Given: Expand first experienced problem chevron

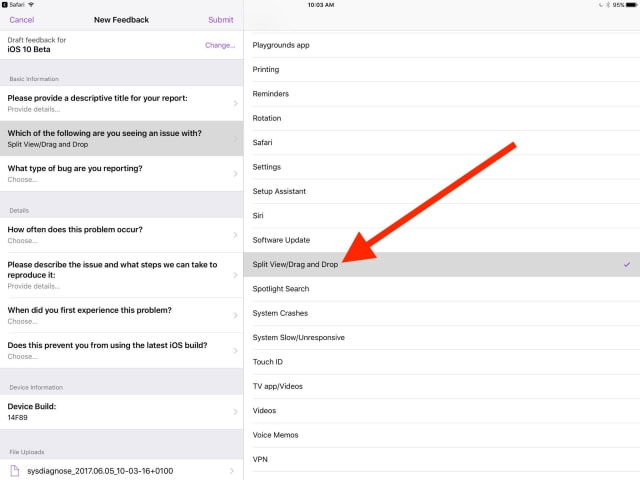Looking at the screenshot, I should coord(236,316).
